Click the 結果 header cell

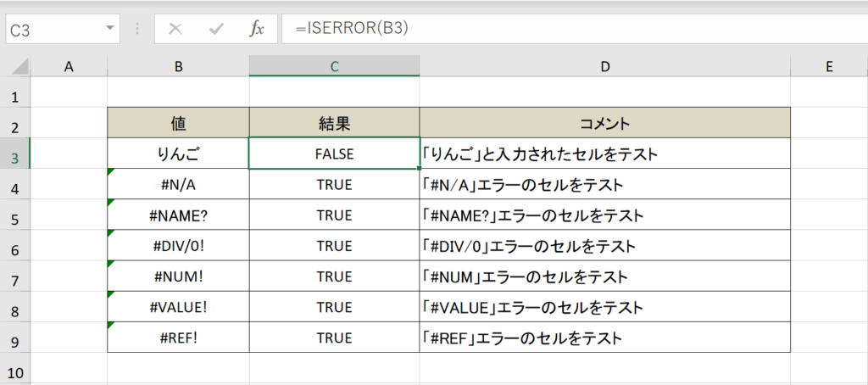click(334, 123)
